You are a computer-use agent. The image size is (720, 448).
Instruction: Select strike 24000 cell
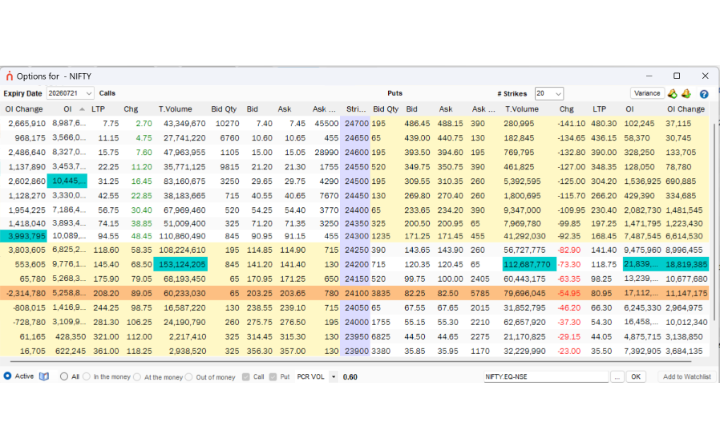[x=356, y=322]
